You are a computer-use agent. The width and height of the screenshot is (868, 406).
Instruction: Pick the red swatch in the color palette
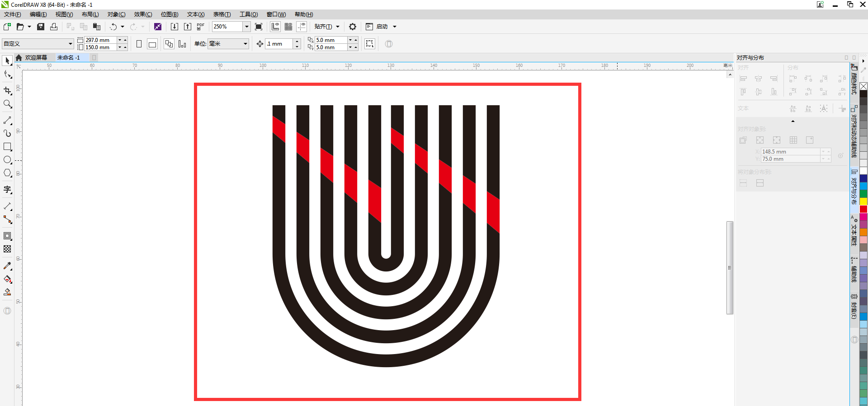click(863, 209)
